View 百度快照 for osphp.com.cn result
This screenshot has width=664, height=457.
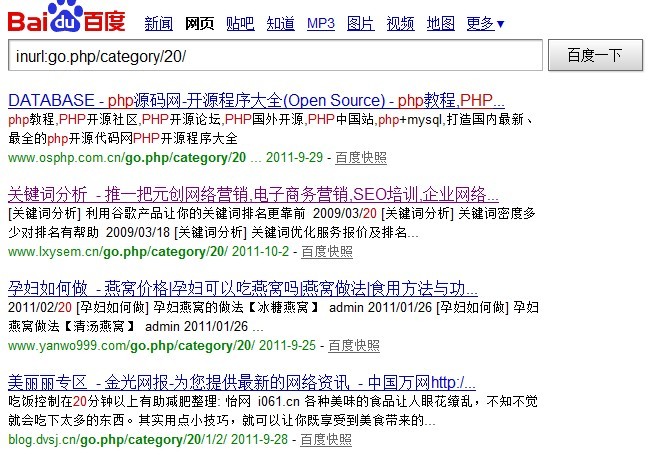point(361,158)
